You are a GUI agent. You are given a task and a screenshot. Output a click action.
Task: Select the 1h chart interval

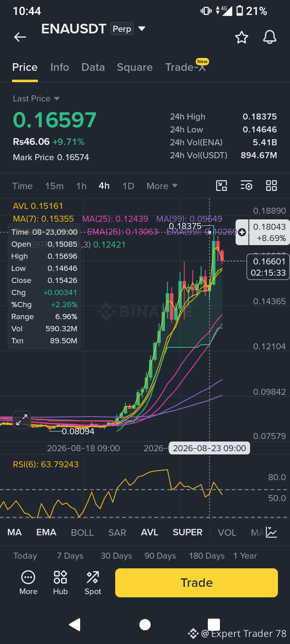coord(81,186)
